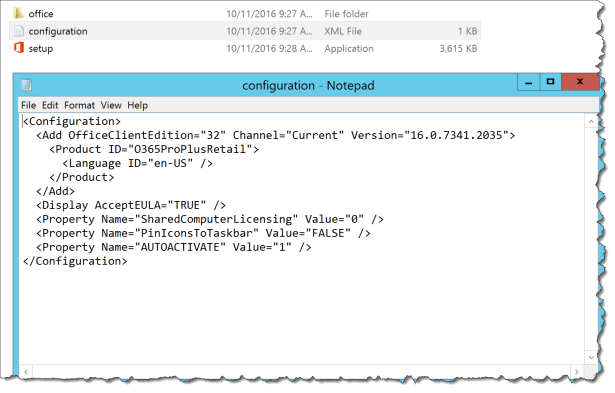Click the configuration XML file icon
This screenshot has height=393, width=615.
18,31
